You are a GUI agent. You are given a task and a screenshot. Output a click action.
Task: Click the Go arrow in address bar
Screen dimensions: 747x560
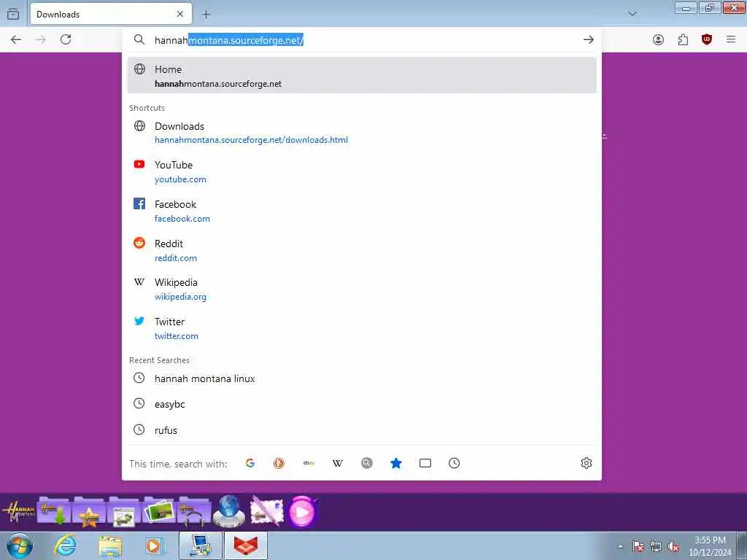[589, 40]
